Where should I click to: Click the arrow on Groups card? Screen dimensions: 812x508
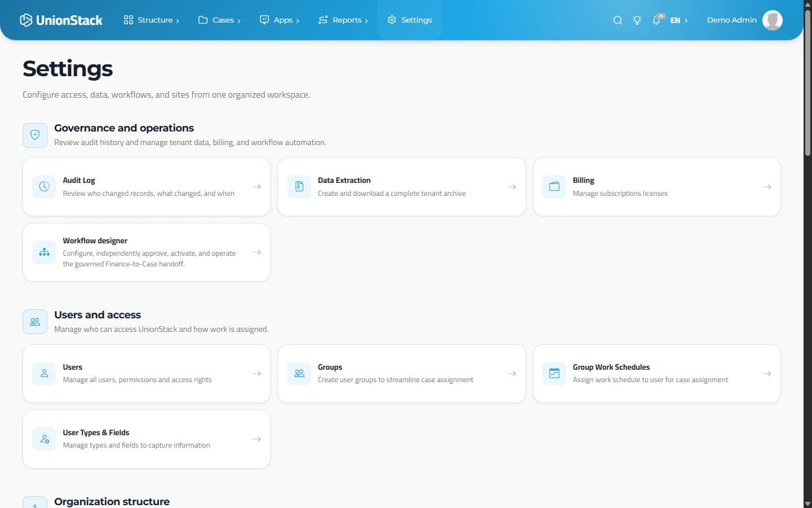click(512, 374)
